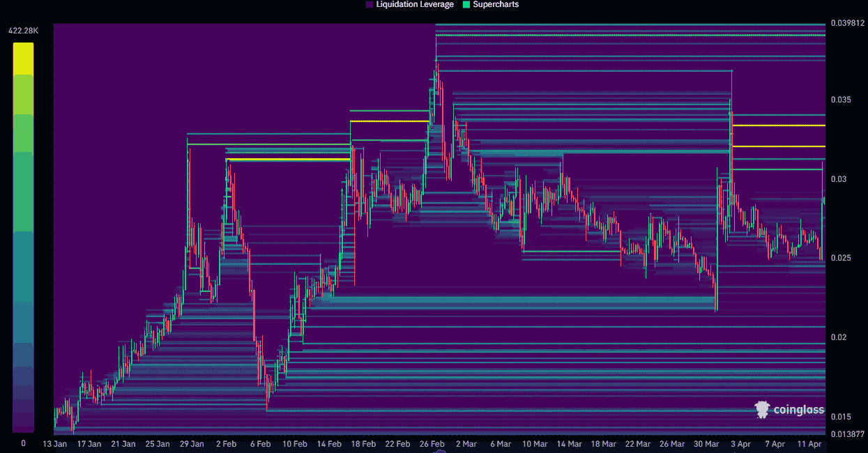Open coinglass website via watermark text
Viewport: 868px width, 453px height.
pyautogui.click(x=798, y=410)
